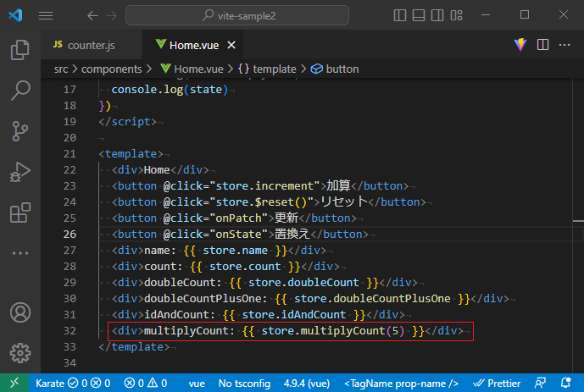This screenshot has height=392, width=584.
Task: Split the editor to the right
Action: pyautogui.click(x=542, y=45)
